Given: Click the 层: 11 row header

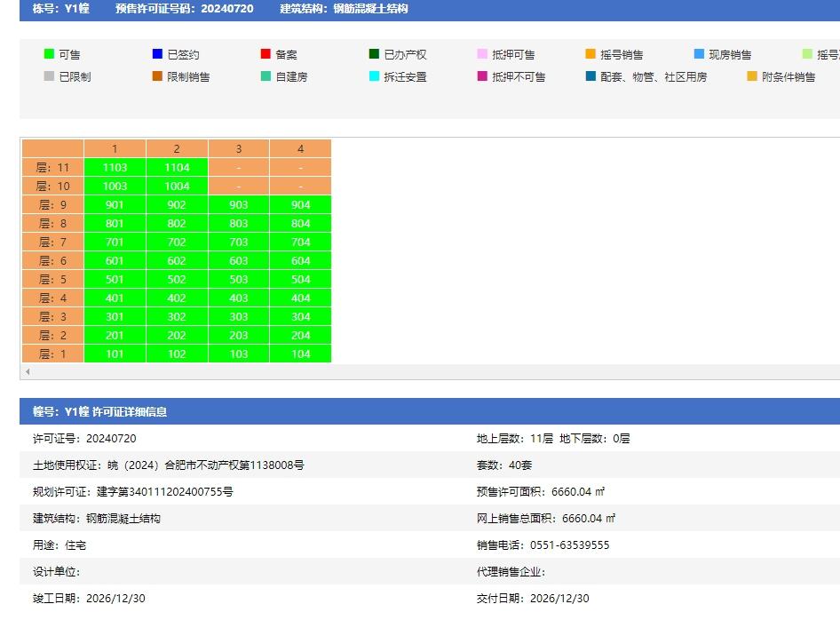Looking at the screenshot, I should tap(52, 168).
